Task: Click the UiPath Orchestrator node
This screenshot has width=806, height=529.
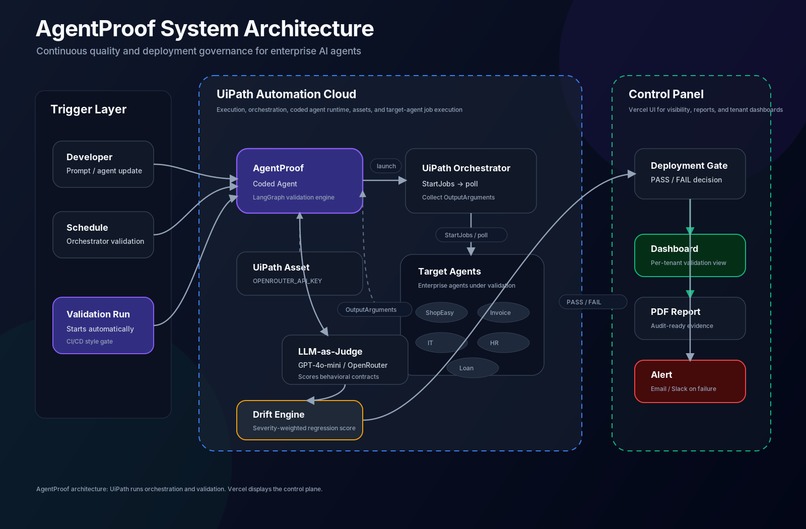Action: pos(471,181)
